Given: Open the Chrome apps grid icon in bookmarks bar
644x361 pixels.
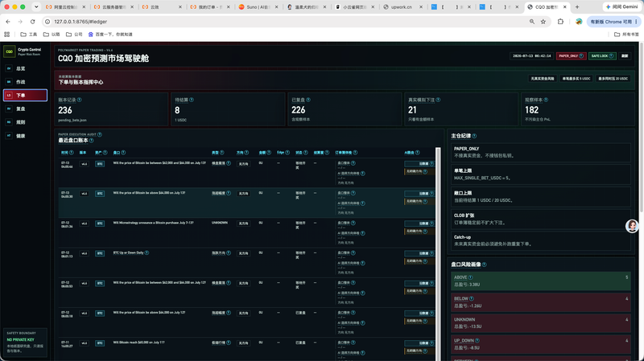Looking at the screenshot, I should [6, 35].
